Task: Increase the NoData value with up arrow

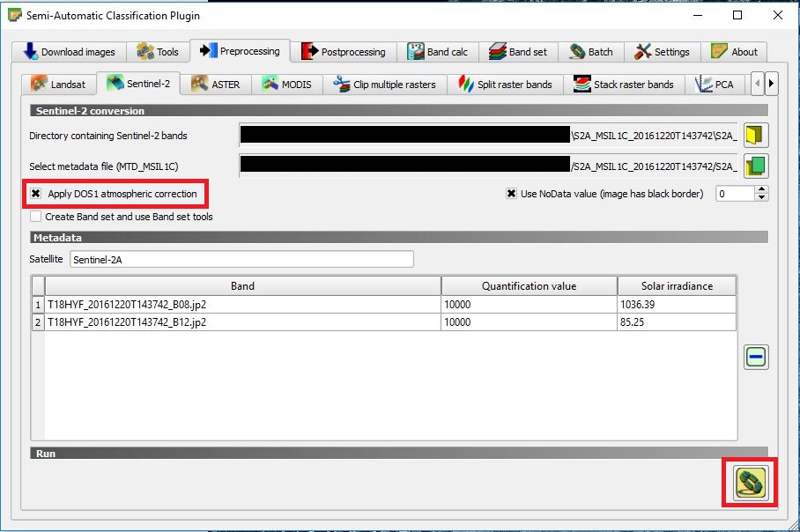Action: pos(762,189)
